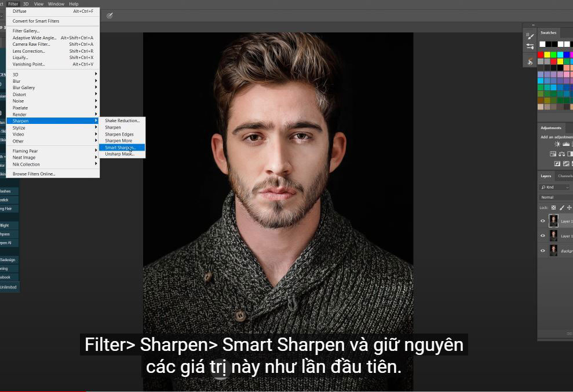
Task: Open Liquify from Filter menu
Action: 53,57
